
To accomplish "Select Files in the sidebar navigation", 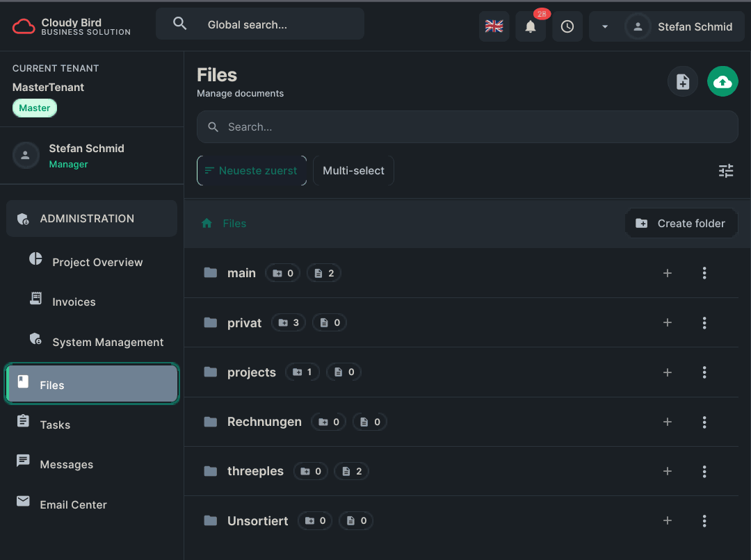I will click(x=92, y=383).
